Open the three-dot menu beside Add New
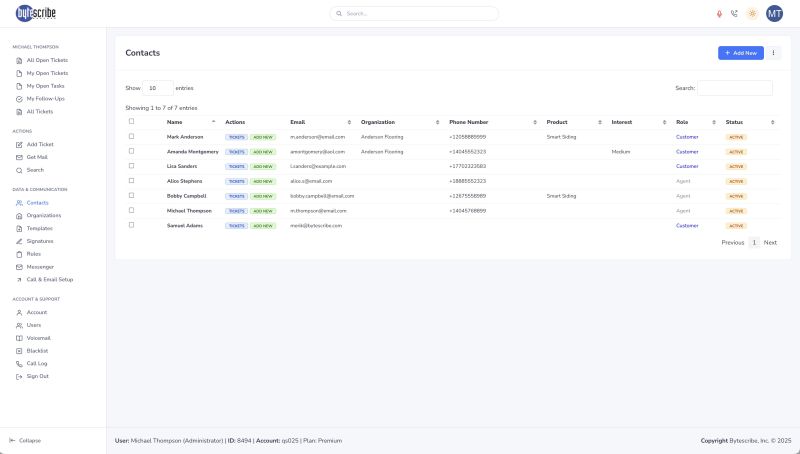 [x=773, y=52]
